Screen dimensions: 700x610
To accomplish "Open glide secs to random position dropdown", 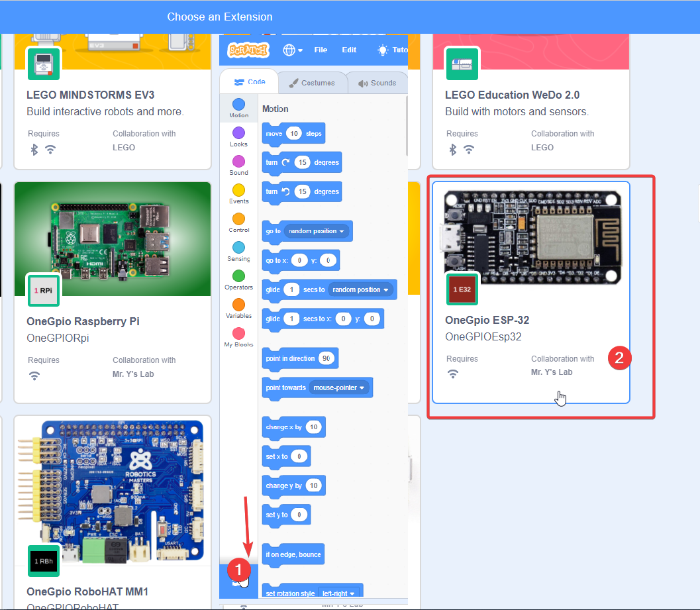I will point(361,290).
